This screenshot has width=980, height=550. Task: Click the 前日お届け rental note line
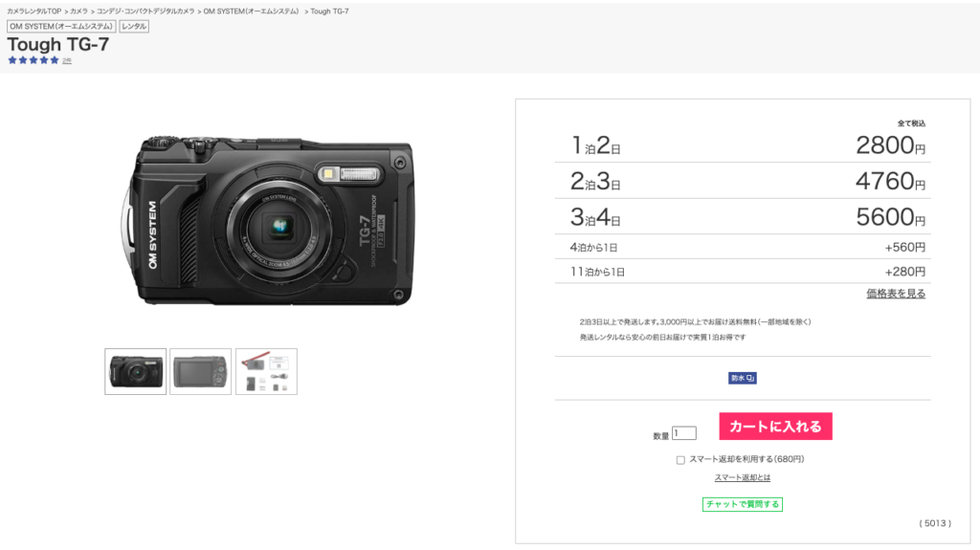[x=662, y=337]
